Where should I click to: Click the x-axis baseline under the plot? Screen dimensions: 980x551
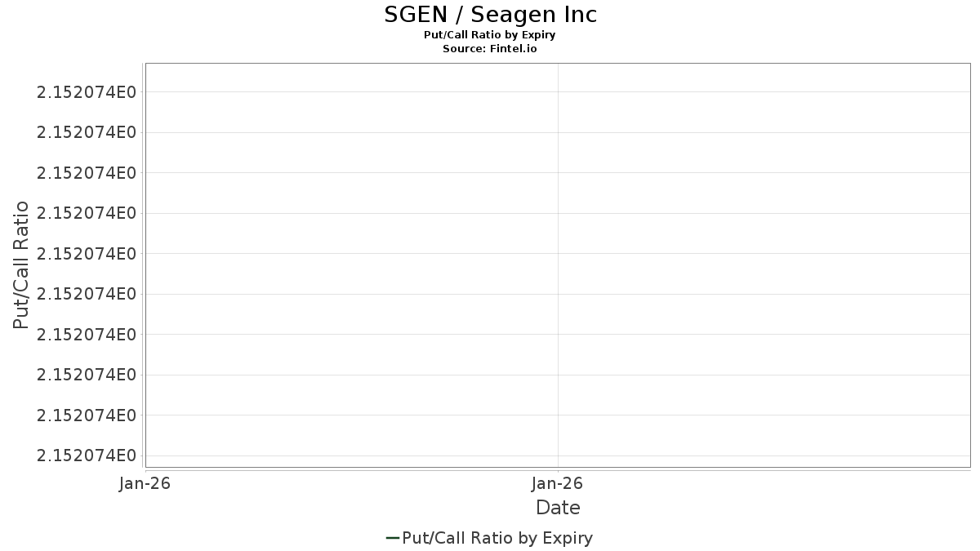pos(557,470)
